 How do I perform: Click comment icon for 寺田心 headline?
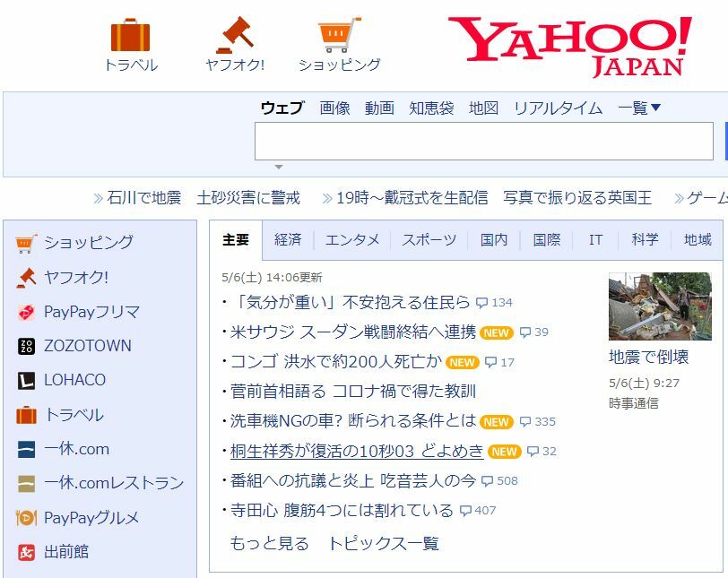point(465,511)
